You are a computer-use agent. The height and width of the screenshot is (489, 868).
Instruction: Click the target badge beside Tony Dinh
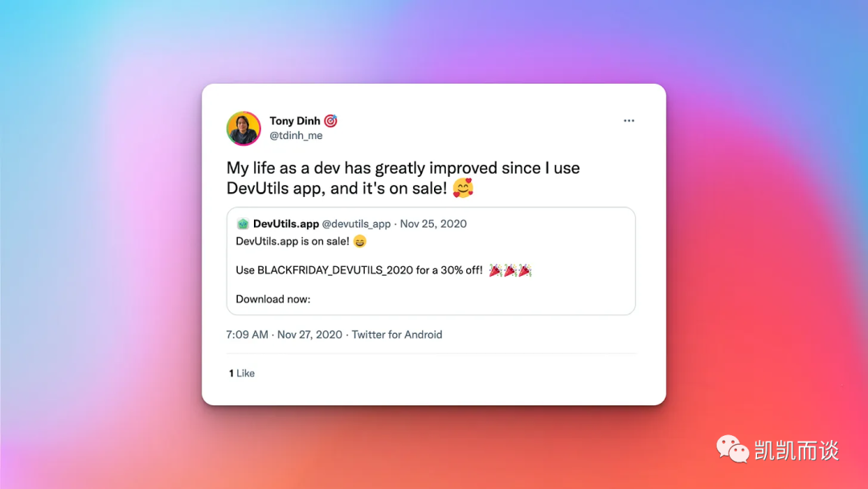330,121
